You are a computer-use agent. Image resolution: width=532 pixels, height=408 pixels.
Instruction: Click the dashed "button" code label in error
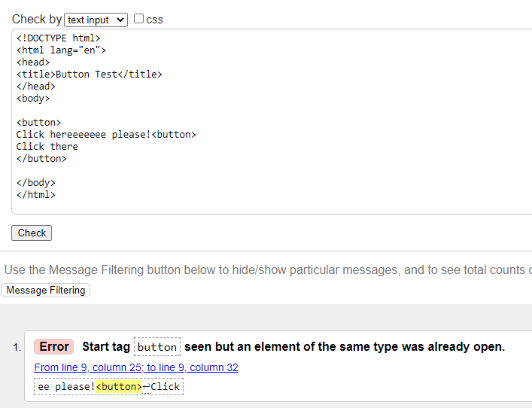pos(157,347)
